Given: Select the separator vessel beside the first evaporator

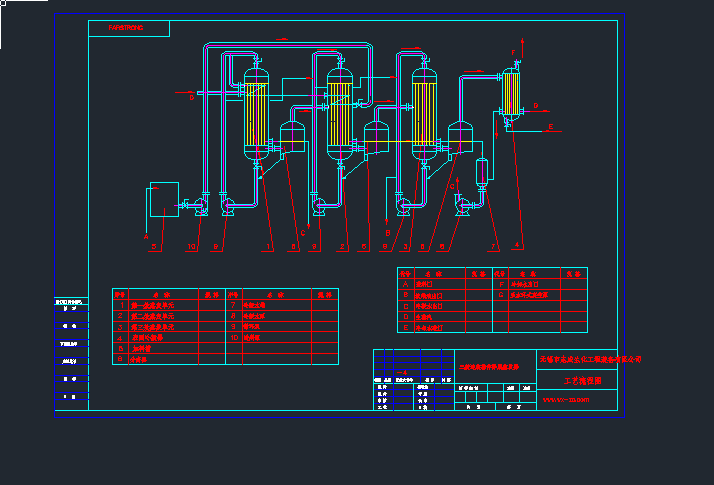Looking at the screenshot, I should 293,136.
